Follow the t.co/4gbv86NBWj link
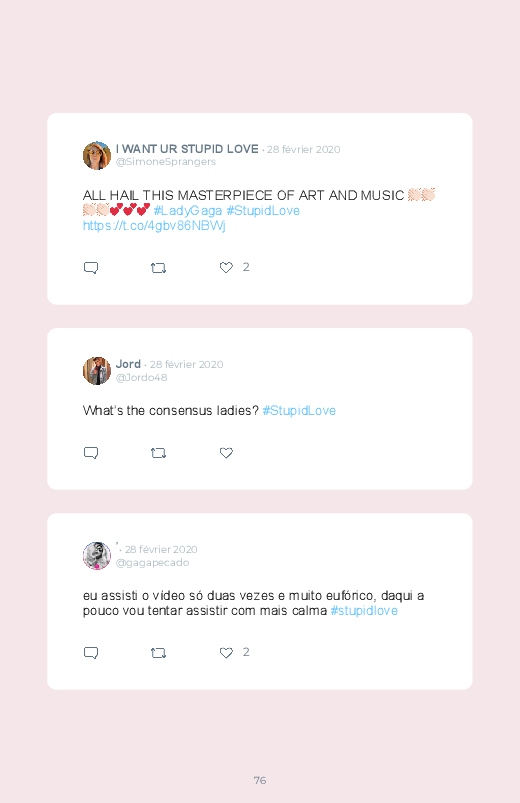 coord(154,226)
